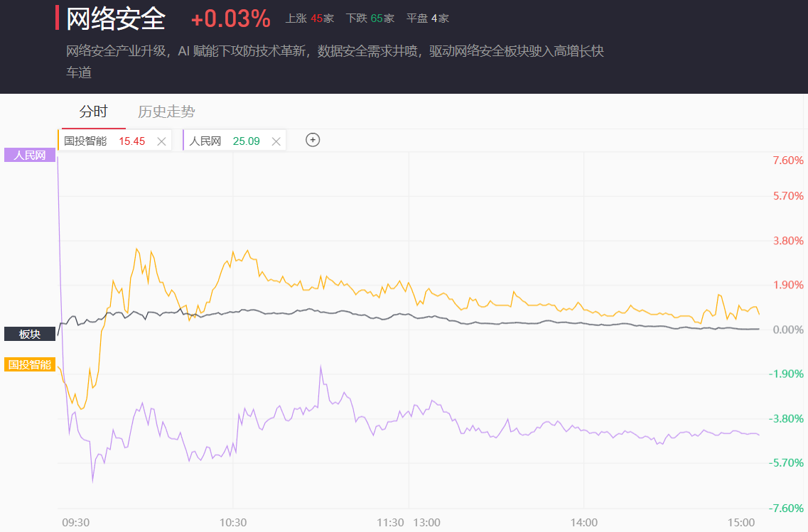
Task: View the 下跌 65家 falling stocks count
Action: coord(370,18)
